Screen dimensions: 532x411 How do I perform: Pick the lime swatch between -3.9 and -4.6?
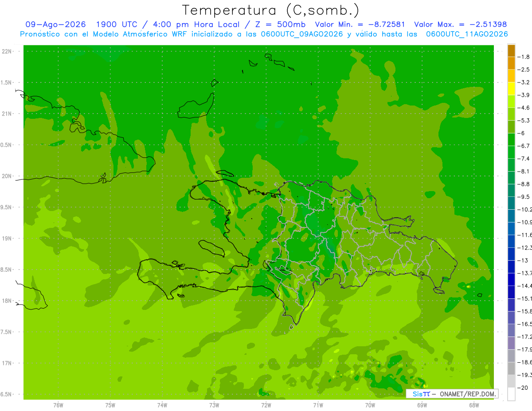(511, 102)
